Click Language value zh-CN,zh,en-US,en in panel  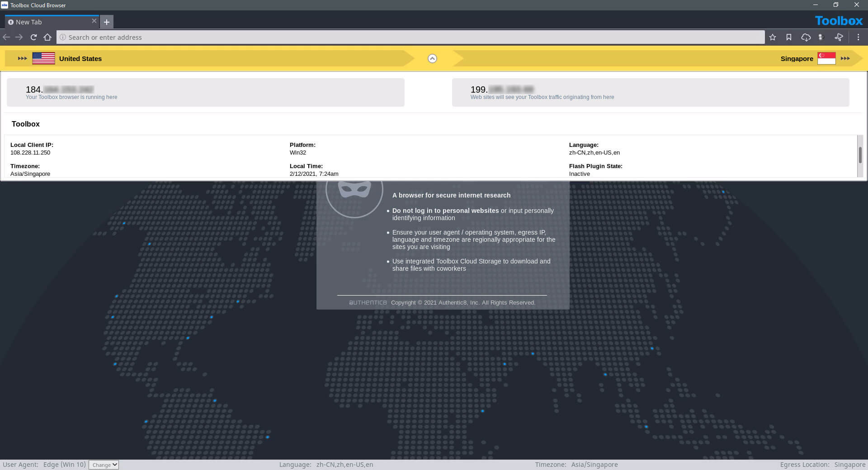pos(594,153)
